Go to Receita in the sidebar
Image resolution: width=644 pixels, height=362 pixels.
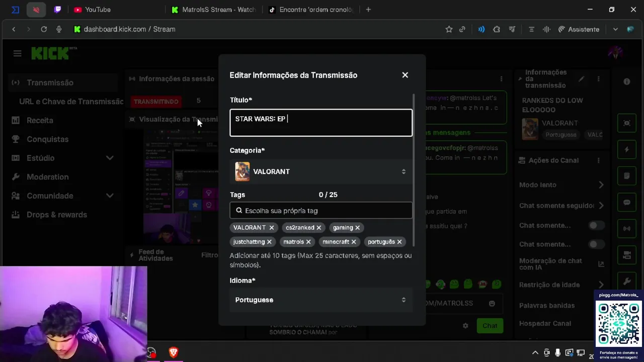[40, 120]
